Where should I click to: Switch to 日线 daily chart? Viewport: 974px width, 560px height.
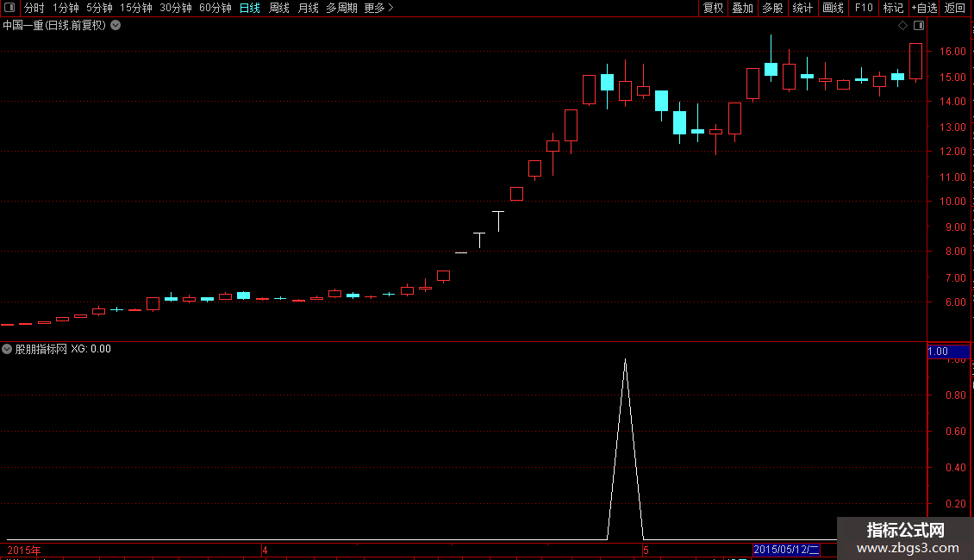click(x=250, y=8)
